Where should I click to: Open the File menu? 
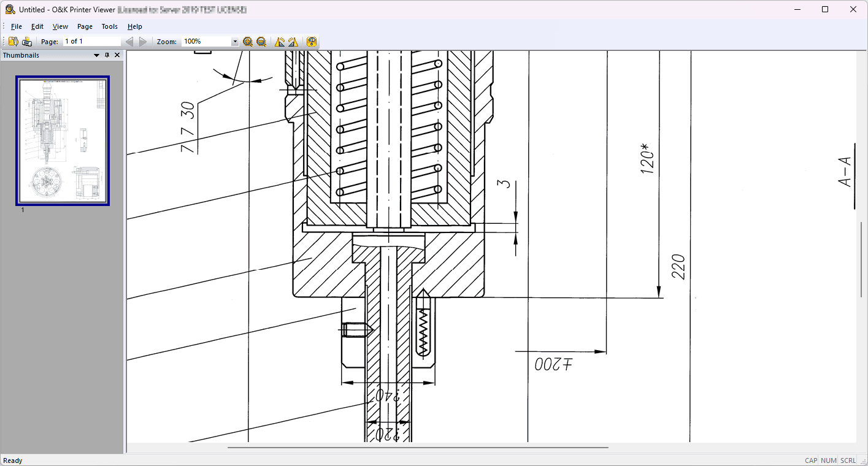point(17,26)
